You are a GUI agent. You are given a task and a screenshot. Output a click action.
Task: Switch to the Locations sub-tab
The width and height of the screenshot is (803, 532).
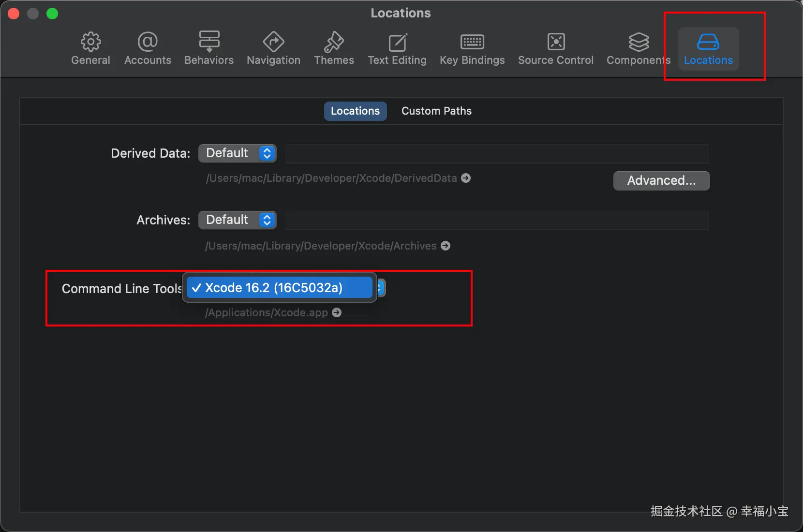355,111
